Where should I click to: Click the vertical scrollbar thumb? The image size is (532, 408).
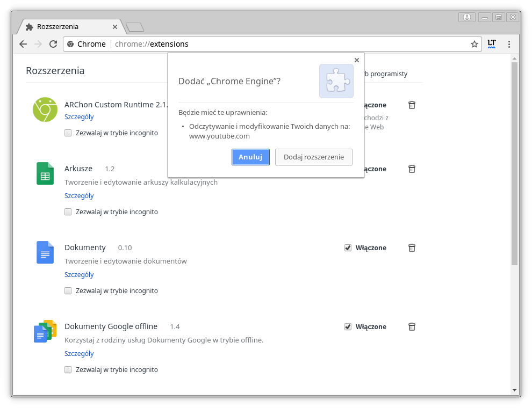click(x=514, y=164)
